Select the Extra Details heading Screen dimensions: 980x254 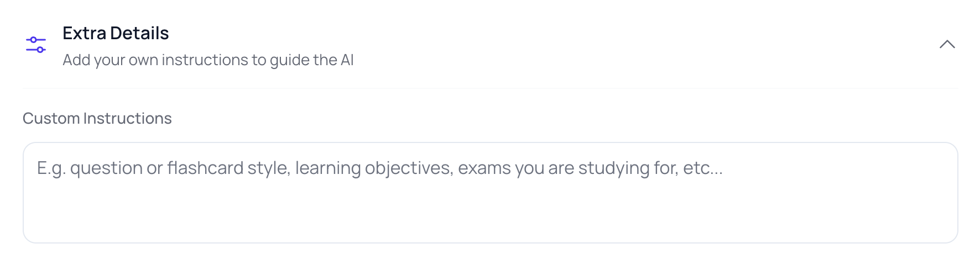(x=116, y=33)
